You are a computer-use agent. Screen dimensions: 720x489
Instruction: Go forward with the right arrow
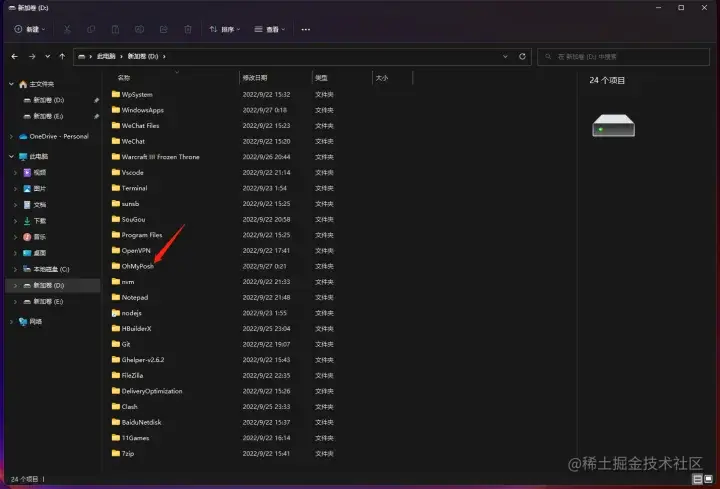coord(32,56)
